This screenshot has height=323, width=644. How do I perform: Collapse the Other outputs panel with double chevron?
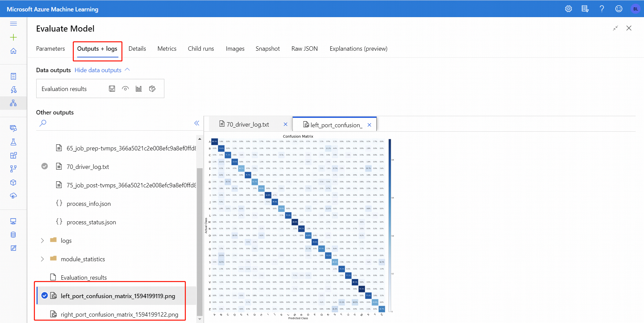(197, 123)
